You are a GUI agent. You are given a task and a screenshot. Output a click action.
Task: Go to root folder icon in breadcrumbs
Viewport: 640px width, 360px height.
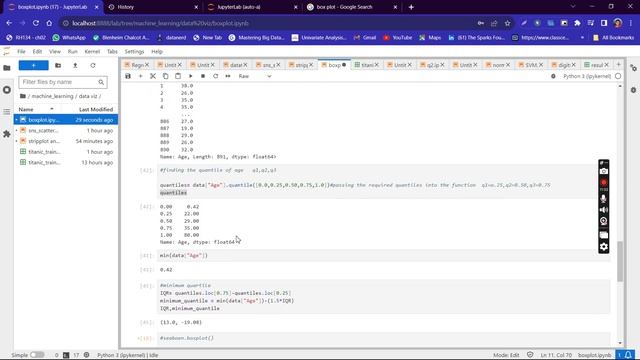pyautogui.click(x=23, y=96)
